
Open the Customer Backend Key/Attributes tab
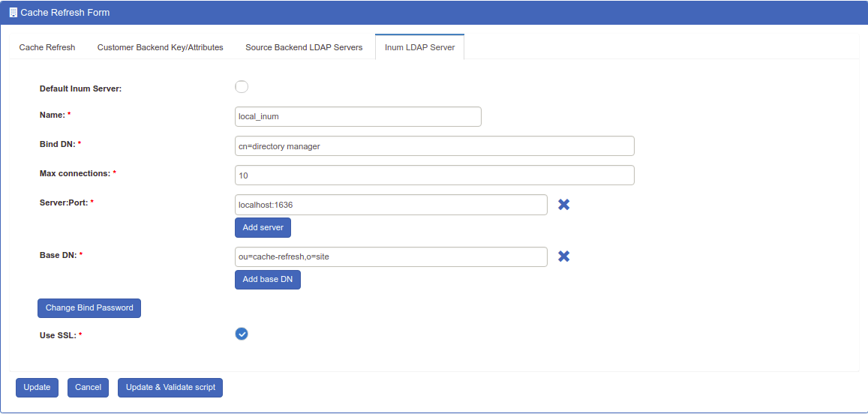[161, 47]
